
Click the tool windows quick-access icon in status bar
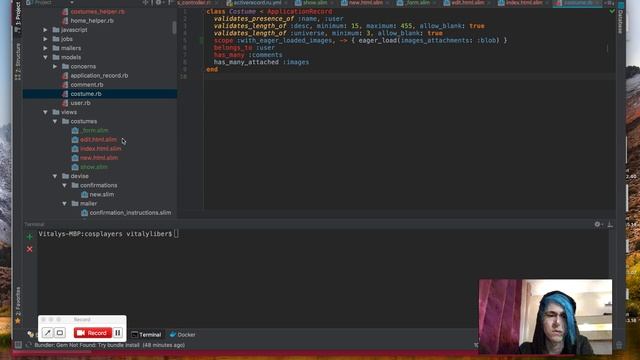click(x=18, y=345)
